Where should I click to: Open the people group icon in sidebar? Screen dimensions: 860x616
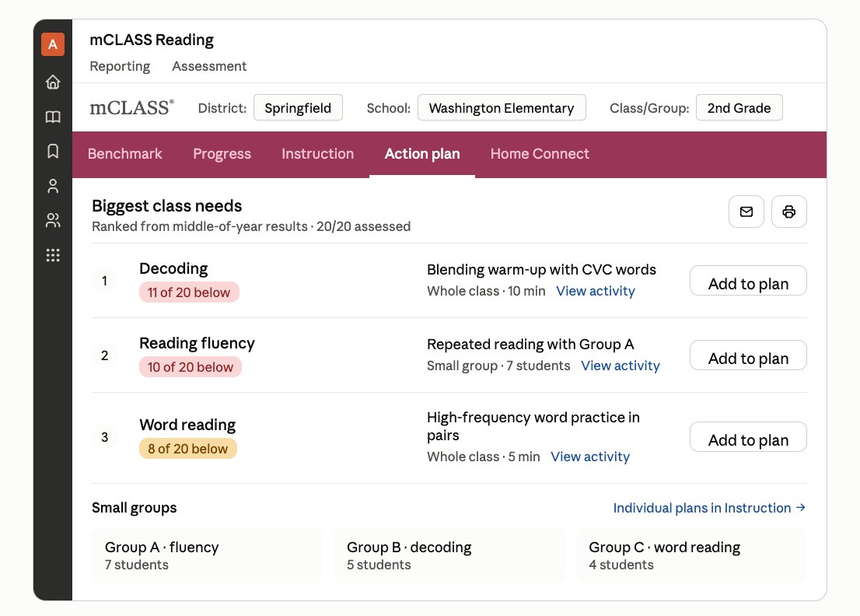(53, 221)
